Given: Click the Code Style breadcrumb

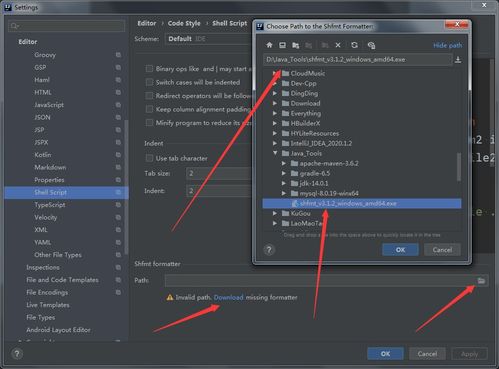Looking at the screenshot, I should click(x=184, y=23).
